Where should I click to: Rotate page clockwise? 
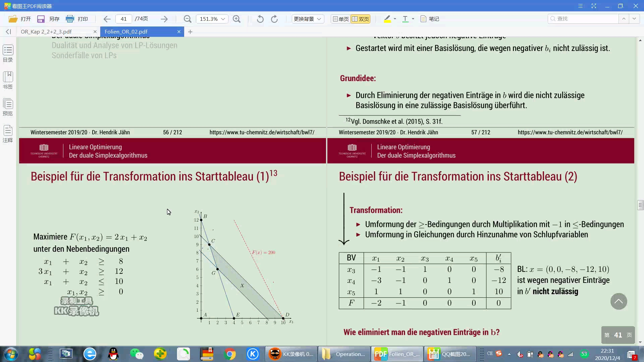click(x=274, y=19)
